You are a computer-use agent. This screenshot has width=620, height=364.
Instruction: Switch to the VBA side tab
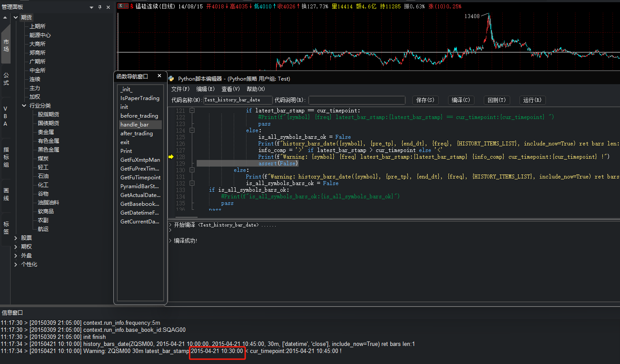tap(6, 116)
